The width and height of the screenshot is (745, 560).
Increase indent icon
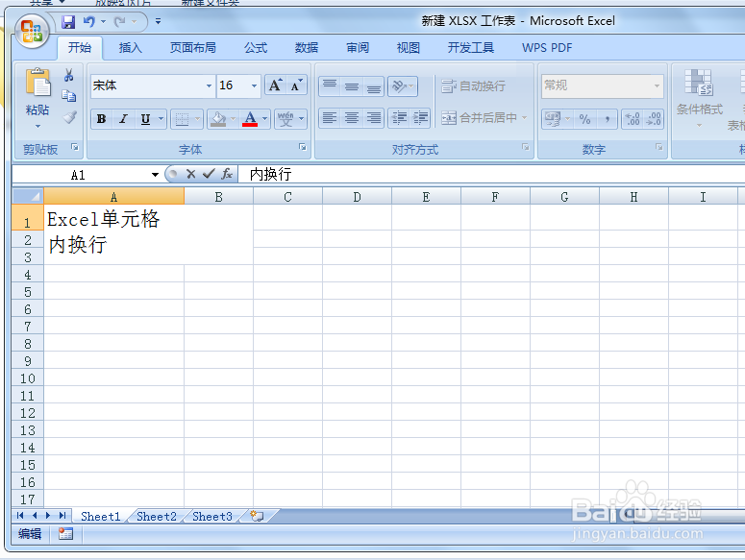tap(420, 118)
